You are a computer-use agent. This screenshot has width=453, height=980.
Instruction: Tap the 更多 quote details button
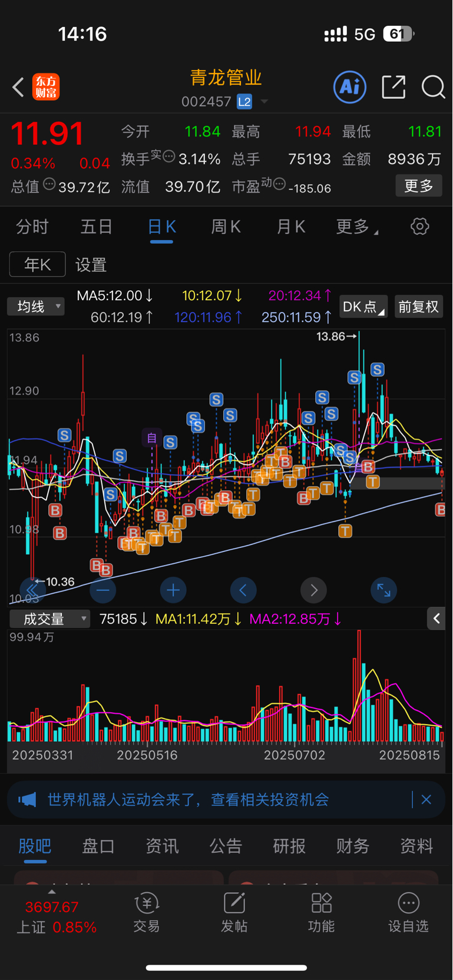click(x=419, y=186)
